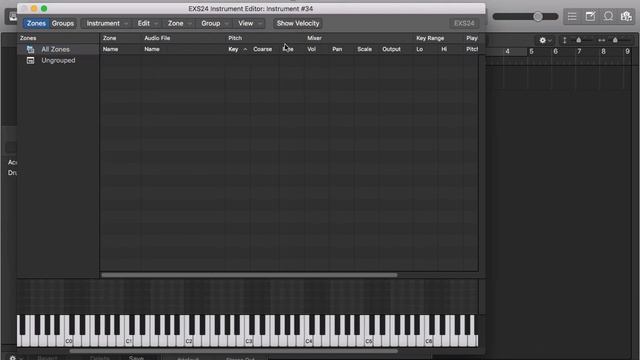Click the Lo key range column header
The image size is (640, 360).
(x=420, y=49)
